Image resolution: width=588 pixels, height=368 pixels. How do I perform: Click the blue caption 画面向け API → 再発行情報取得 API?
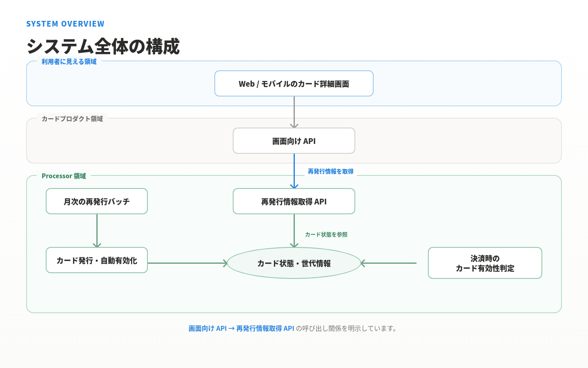coord(241,328)
